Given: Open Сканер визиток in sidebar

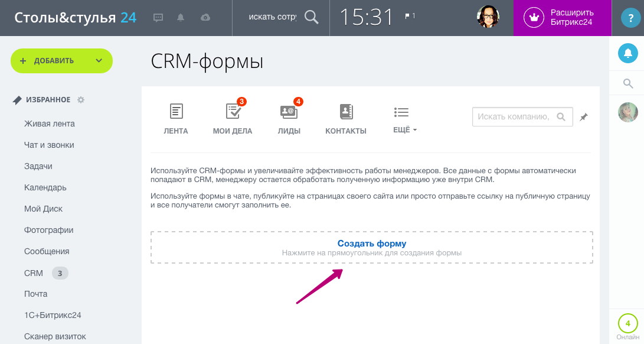Looking at the screenshot, I should tap(55, 336).
